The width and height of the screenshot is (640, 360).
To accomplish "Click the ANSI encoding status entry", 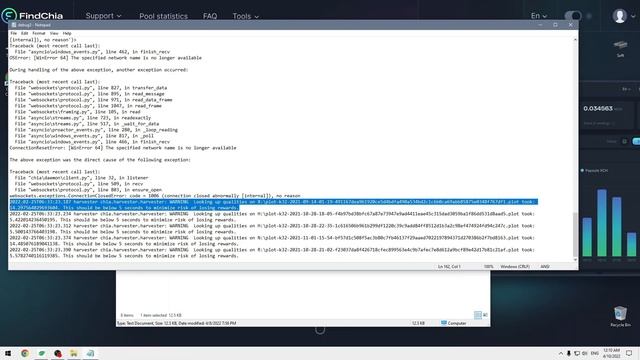I will [x=545, y=267].
